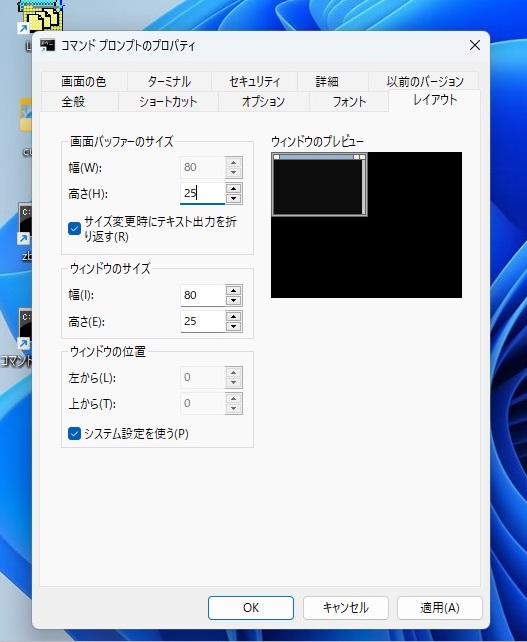Open the ターミナル tab

tap(169, 81)
